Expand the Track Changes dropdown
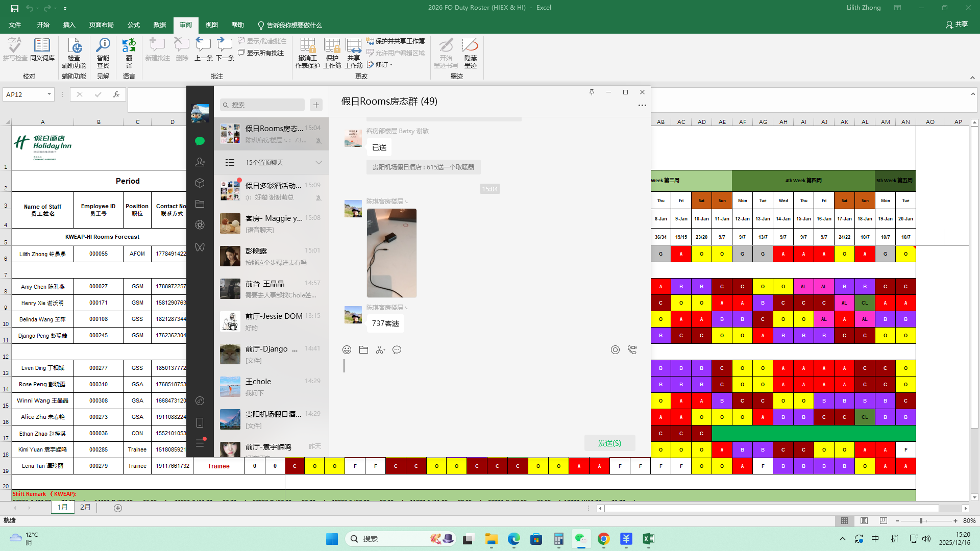980x551 pixels. click(x=391, y=65)
